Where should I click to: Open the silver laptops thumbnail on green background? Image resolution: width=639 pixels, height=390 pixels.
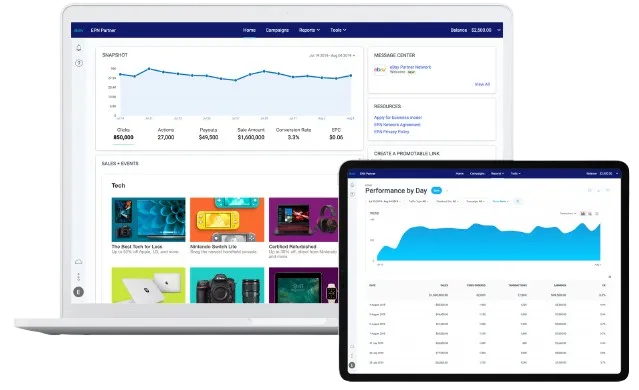point(148,285)
